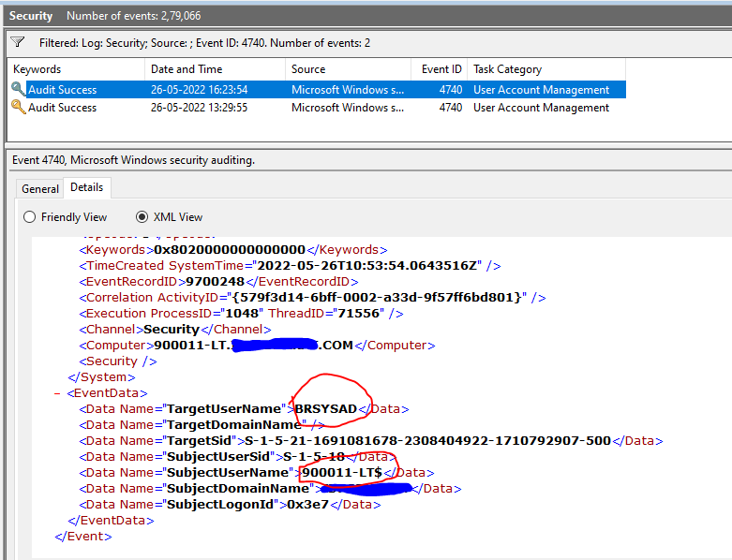Screen dimensions: 732x560
Task: Click the Number of events count in header
Action: [x=133, y=16]
